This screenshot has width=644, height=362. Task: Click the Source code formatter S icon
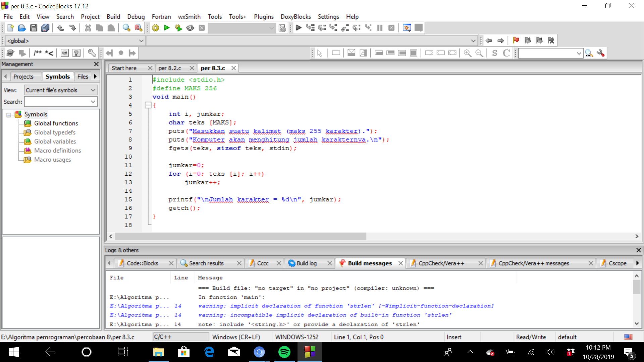pos(495,53)
